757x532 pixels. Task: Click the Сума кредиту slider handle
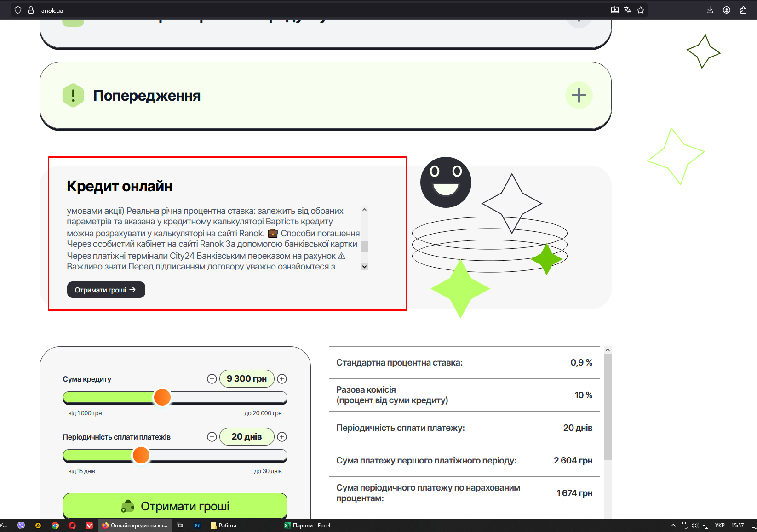[x=162, y=397]
